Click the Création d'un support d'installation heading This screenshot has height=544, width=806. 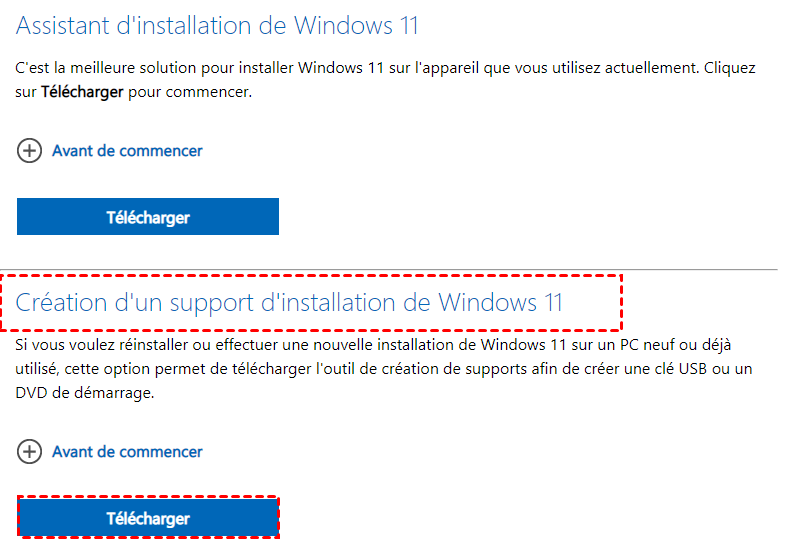tap(289, 301)
